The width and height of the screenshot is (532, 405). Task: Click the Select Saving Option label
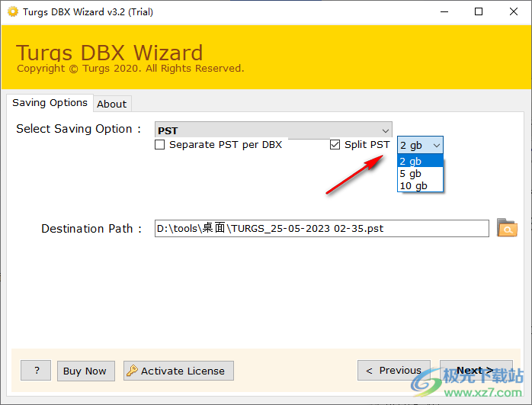pyautogui.click(x=79, y=129)
